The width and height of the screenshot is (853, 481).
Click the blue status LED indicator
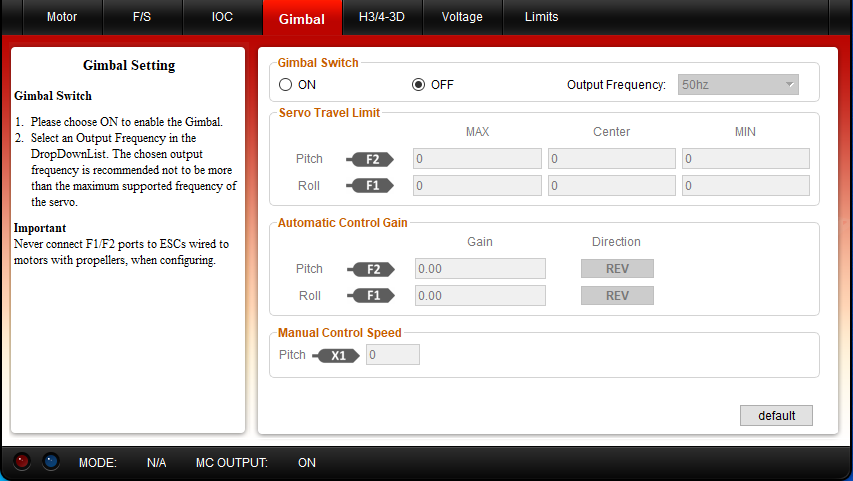51,462
